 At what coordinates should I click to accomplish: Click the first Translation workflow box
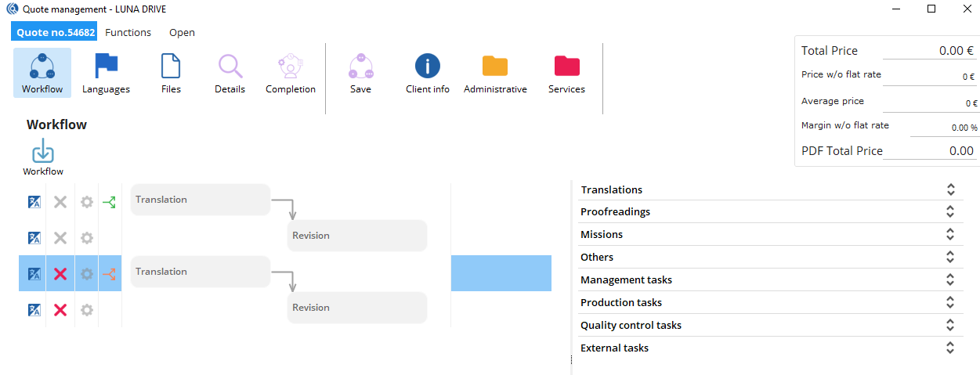point(200,200)
